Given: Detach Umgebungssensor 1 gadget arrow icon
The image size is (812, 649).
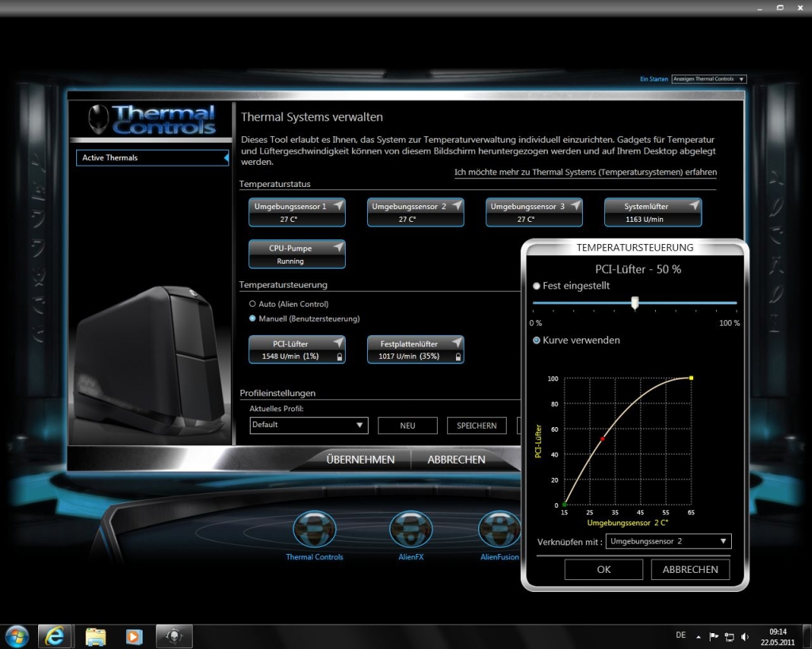Looking at the screenshot, I should 339,205.
